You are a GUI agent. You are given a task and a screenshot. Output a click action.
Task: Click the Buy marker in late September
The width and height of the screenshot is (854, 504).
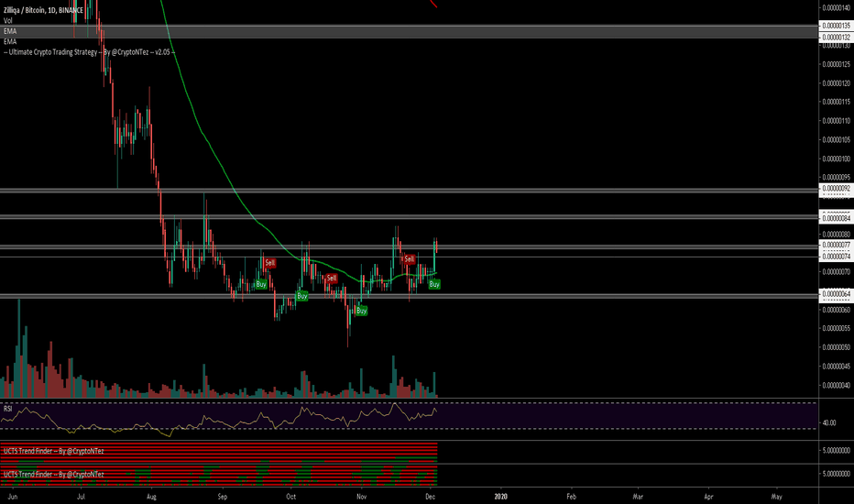[261, 284]
